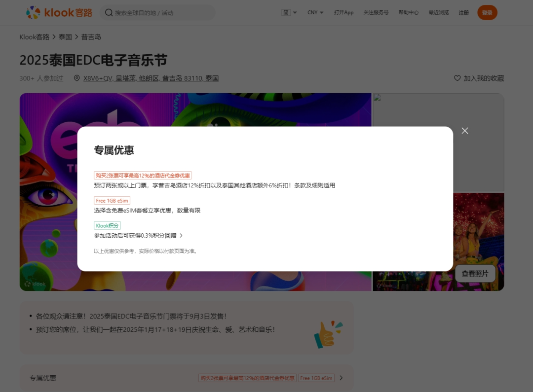Click the location pin icon beside the address

click(x=77, y=78)
